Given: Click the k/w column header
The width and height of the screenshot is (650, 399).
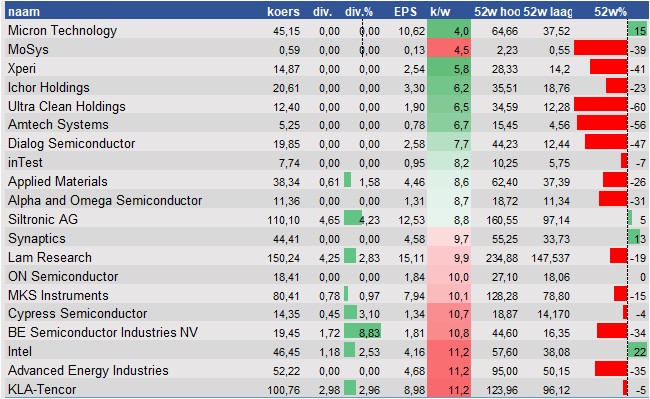Looking at the screenshot, I should tap(440, 12).
